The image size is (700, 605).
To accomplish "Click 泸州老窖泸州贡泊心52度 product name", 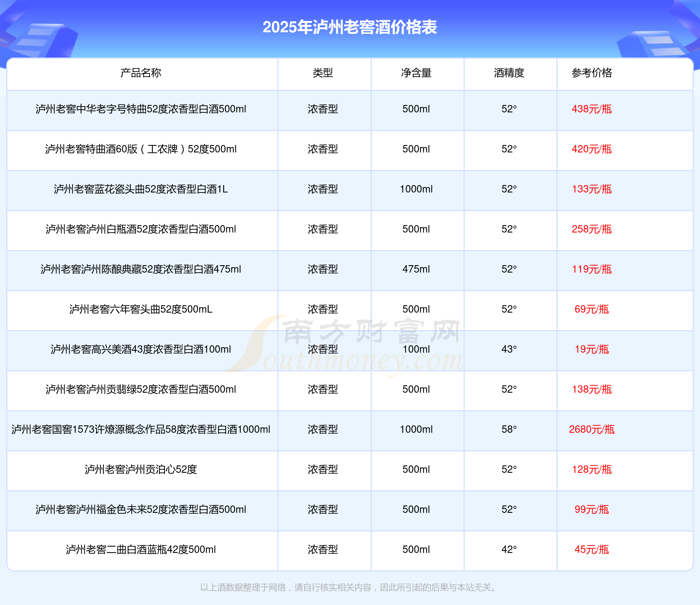I will 141,469.
